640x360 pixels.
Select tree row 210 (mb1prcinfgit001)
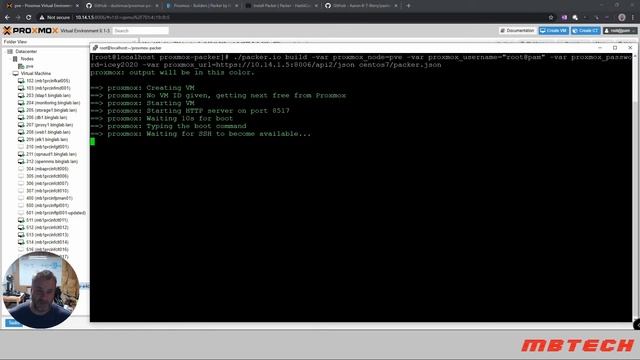[44, 147]
